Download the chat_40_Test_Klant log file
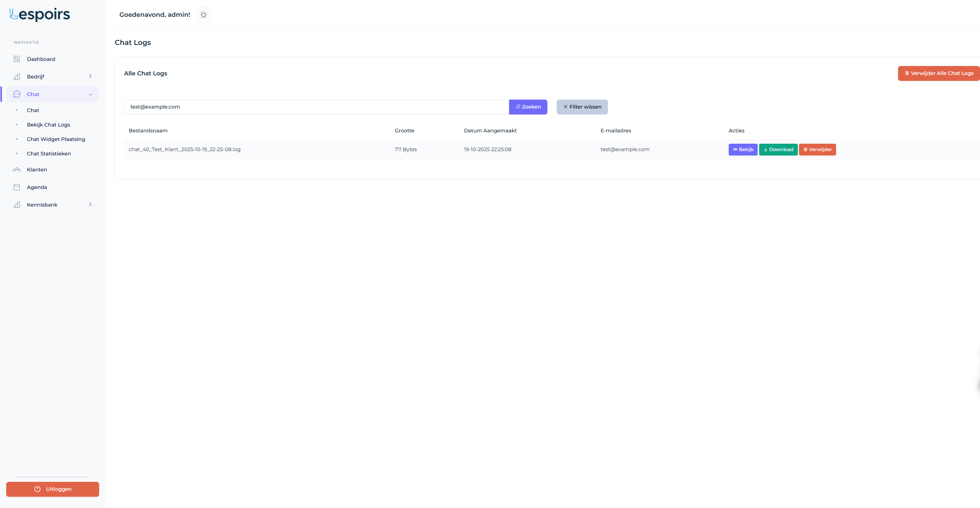Viewport: 980px width, 508px height. click(x=778, y=149)
